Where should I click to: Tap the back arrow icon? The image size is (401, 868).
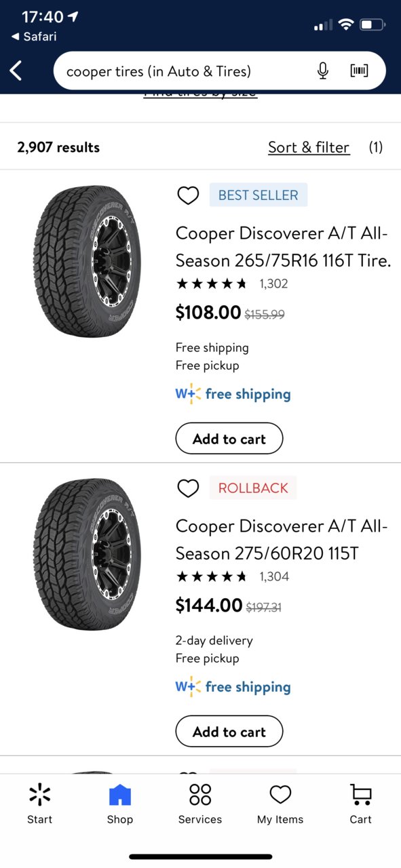point(16,71)
